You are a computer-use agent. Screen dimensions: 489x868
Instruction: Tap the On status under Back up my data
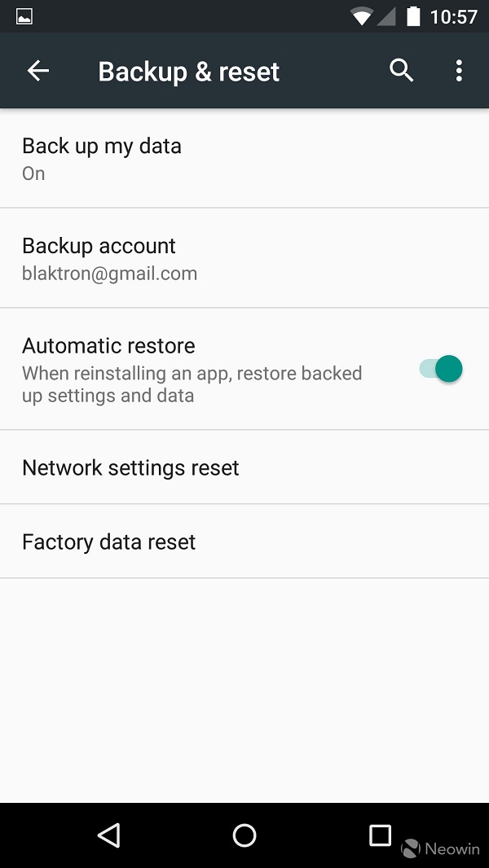click(33, 173)
